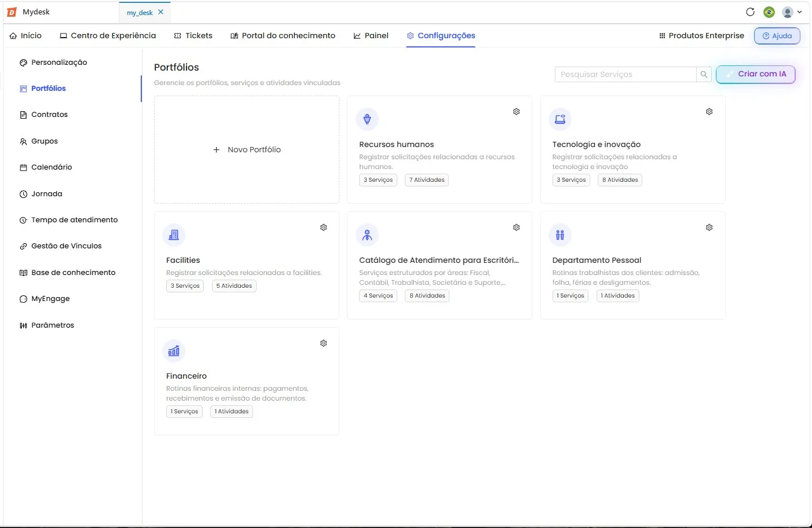Screen dimensions: 812x528
Task: Click 3 Serviços badge on Recursos humanos
Action: pos(378,180)
